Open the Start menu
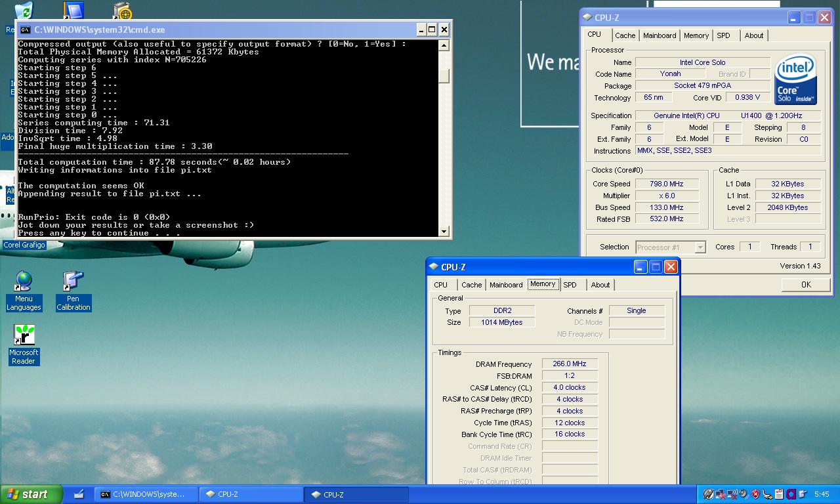This screenshot has width=840, height=504. pos(31,494)
